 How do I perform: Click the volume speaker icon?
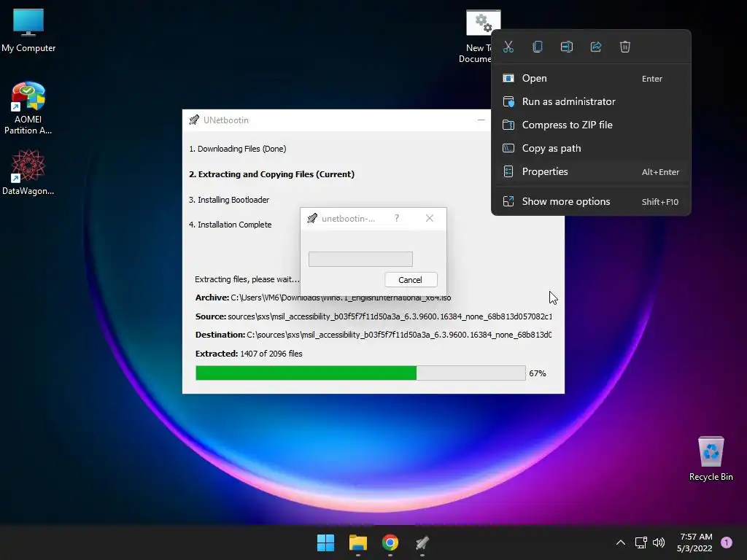tap(659, 542)
